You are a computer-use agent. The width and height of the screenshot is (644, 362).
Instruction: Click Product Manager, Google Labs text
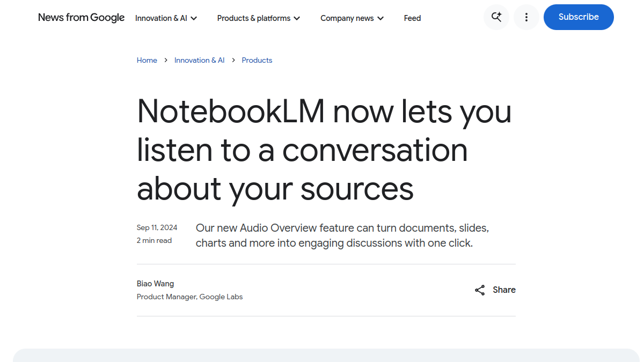(x=189, y=297)
